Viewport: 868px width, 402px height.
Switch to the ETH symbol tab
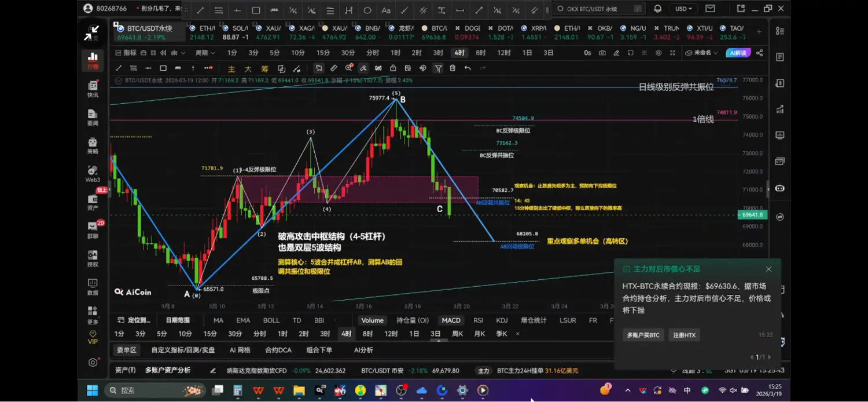[203, 32]
